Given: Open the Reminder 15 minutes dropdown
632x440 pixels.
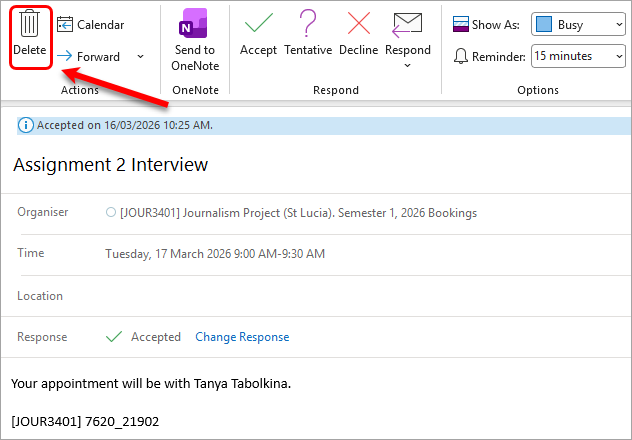Looking at the screenshot, I should 578,56.
